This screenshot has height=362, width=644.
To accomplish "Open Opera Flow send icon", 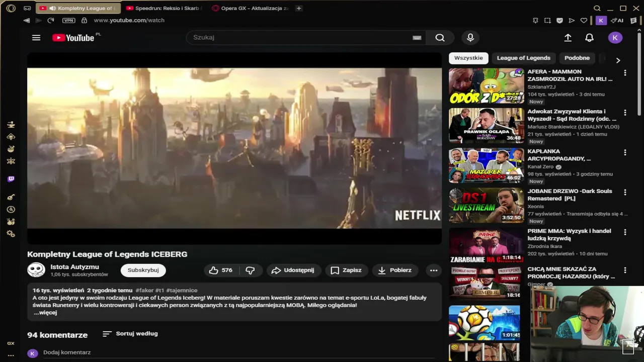I will click(x=572, y=21).
